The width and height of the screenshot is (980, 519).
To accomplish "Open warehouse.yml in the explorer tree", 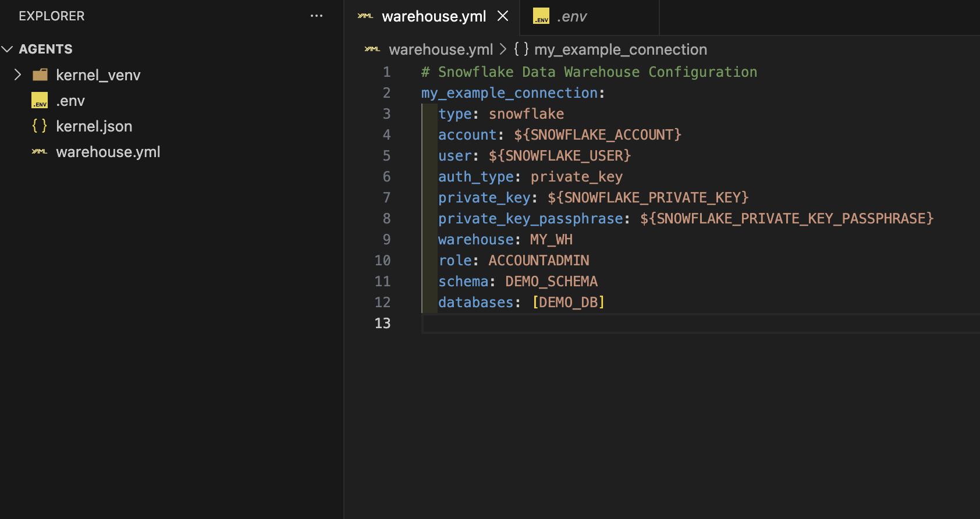I will 108,152.
